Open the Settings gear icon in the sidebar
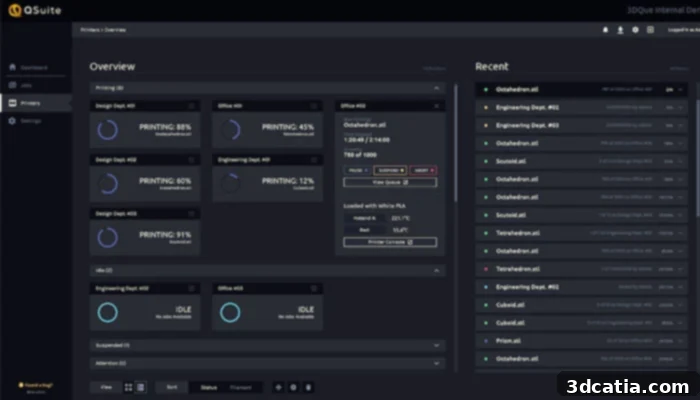The width and height of the screenshot is (700, 400). click(12, 121)
